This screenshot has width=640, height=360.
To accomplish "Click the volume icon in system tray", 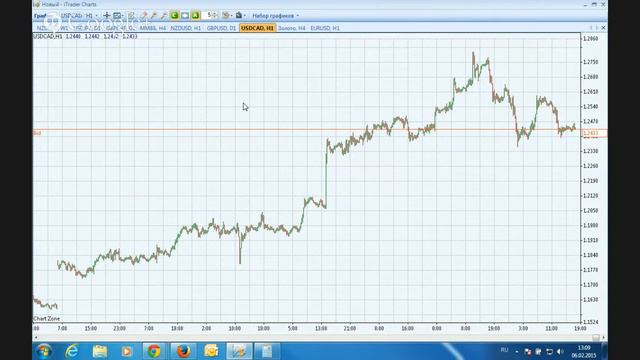I will (x=560, y=351).
